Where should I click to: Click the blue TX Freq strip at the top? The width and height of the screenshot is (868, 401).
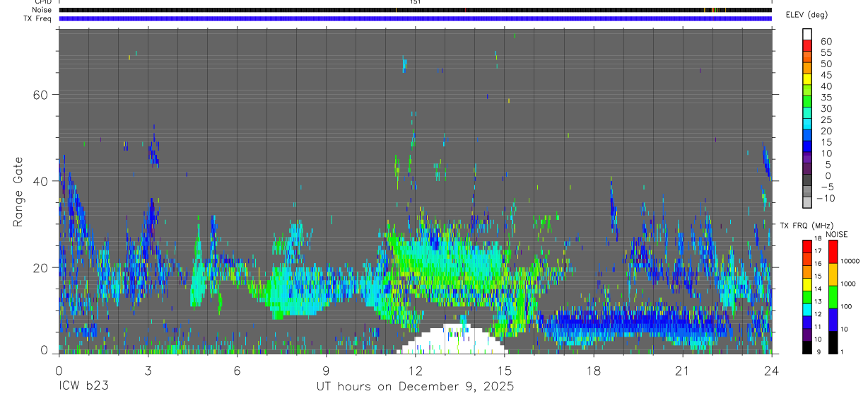pyautogui.click(x=415, y=18)
